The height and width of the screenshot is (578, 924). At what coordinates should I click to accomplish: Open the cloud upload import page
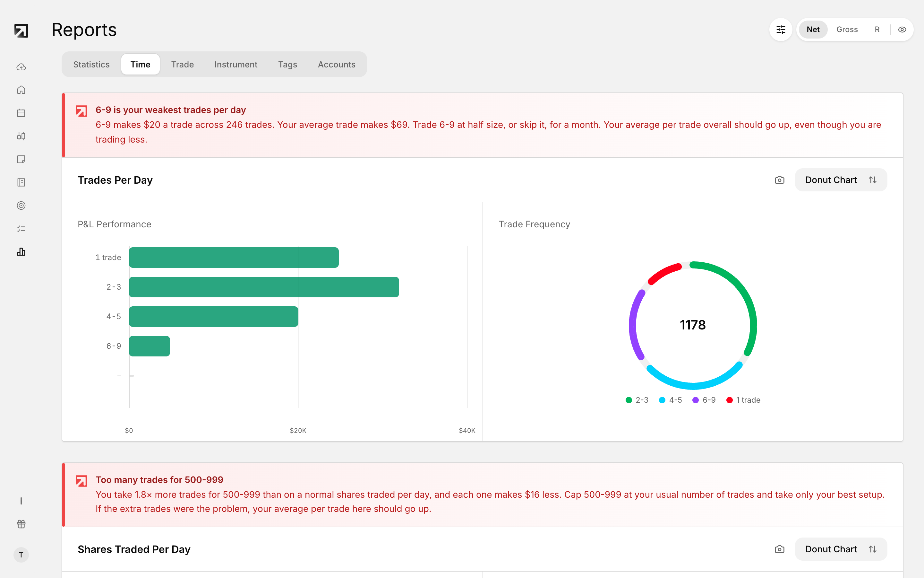[21, 67]
